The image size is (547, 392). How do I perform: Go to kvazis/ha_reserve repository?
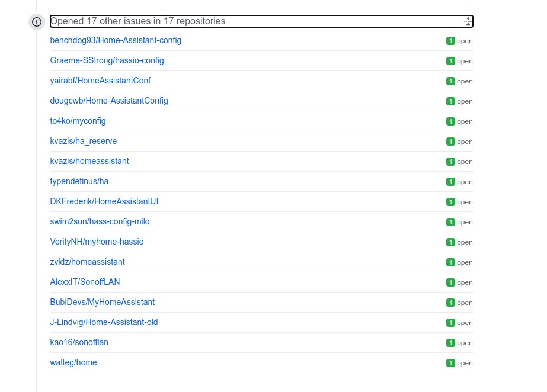click(84, 141)
